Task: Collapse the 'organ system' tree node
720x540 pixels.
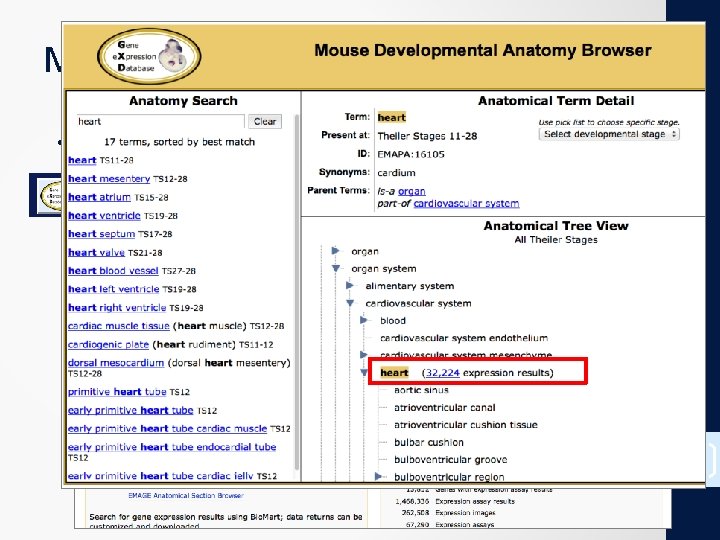Action: tap(336, 268)
